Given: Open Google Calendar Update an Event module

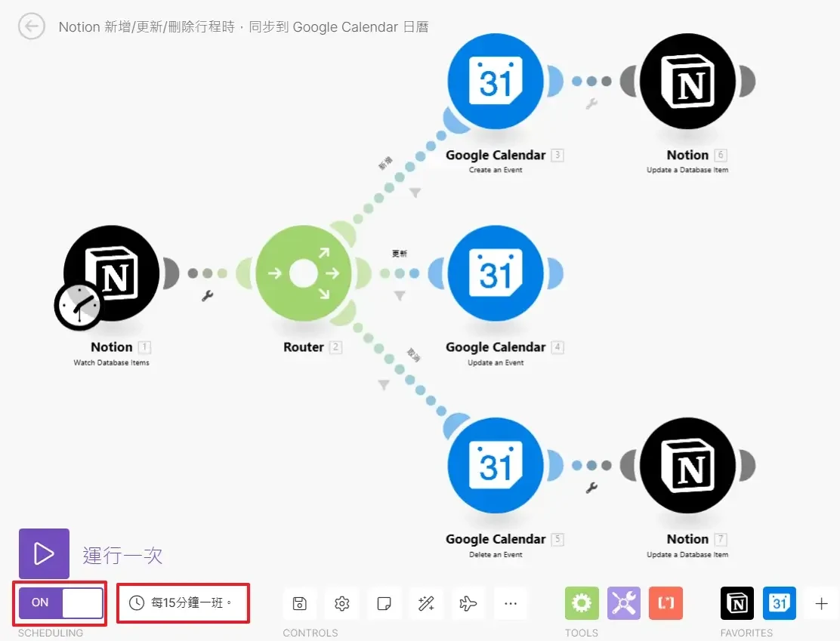Looking at the screenshot, I should 496,273.
